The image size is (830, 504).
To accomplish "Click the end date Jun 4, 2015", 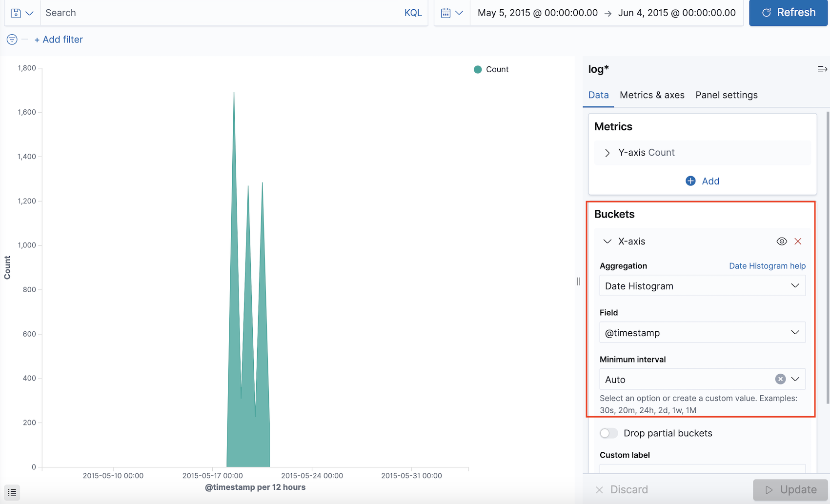I will (677, 13).
